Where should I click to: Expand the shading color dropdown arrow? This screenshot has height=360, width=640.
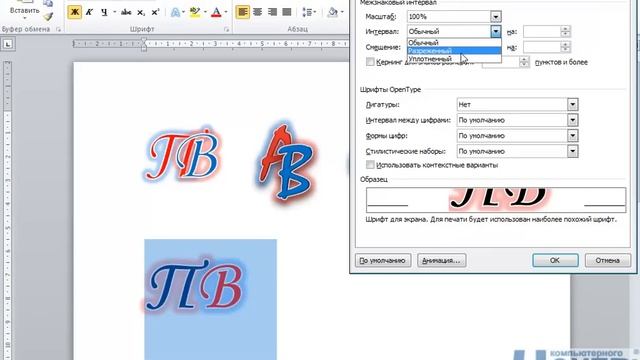(x=342, y=12)
